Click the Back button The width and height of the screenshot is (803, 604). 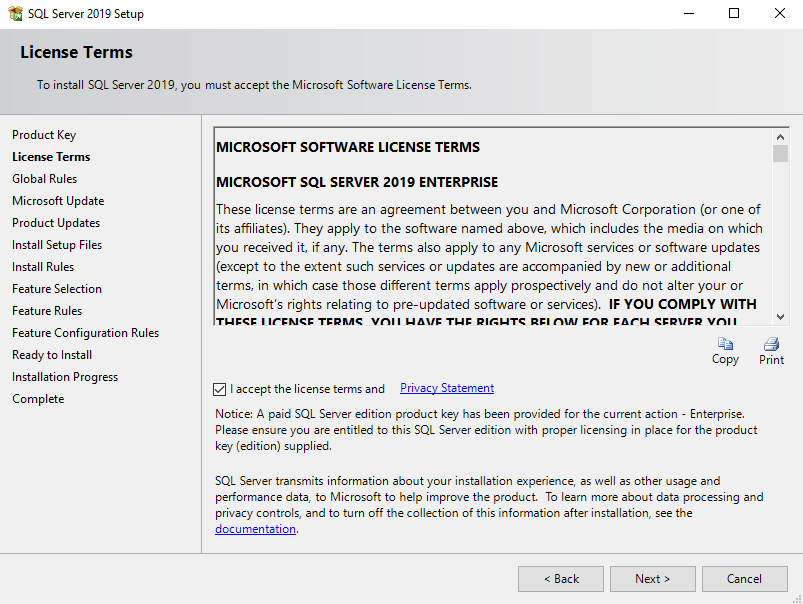[560, 578]
